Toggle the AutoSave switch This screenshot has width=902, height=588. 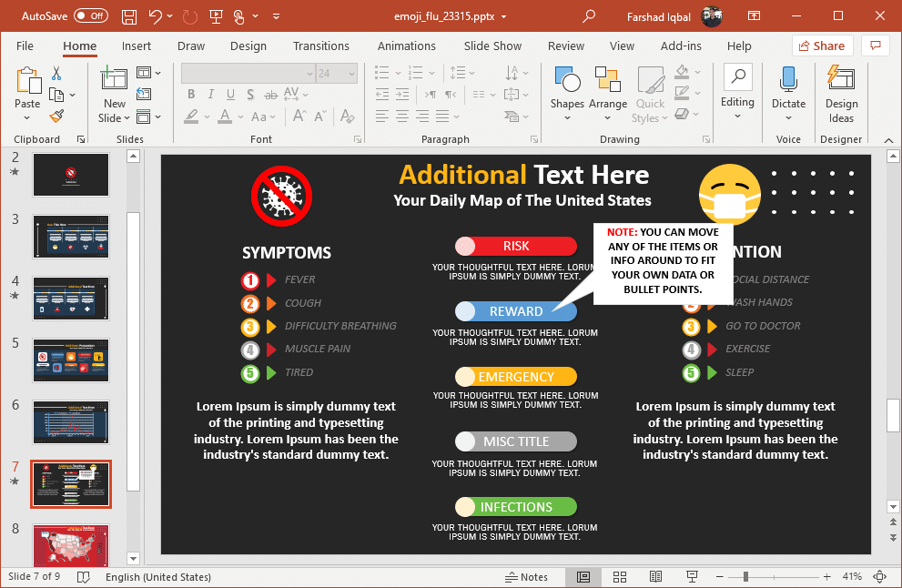90,16
